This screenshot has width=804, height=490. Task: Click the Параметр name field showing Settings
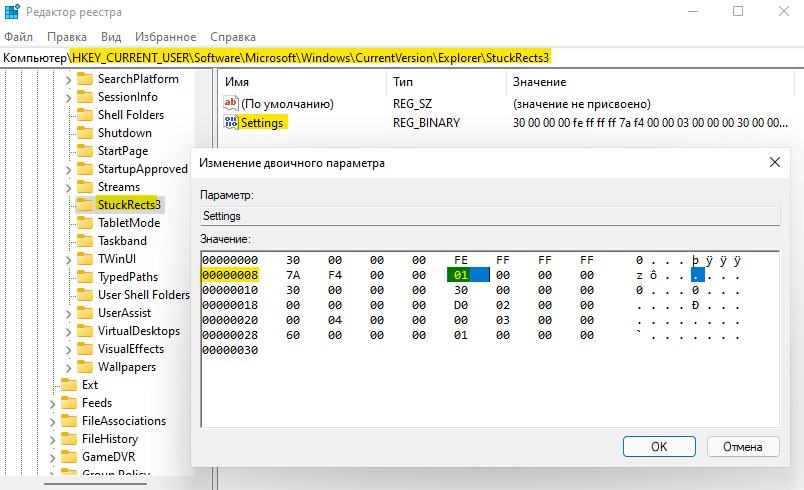pos(490,216)
